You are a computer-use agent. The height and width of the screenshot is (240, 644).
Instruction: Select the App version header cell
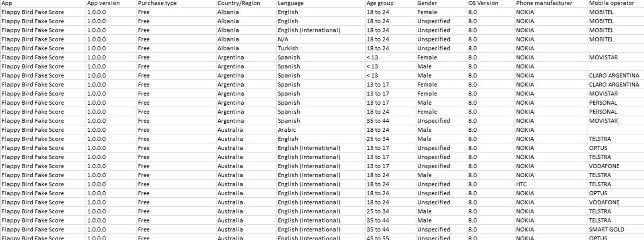[111, 3]
